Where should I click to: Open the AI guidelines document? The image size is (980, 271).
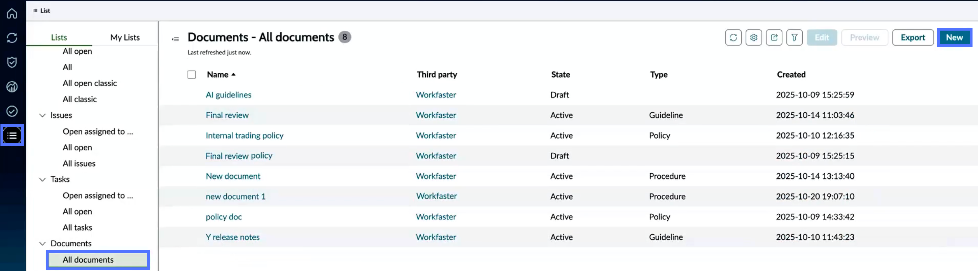(229, 95)
